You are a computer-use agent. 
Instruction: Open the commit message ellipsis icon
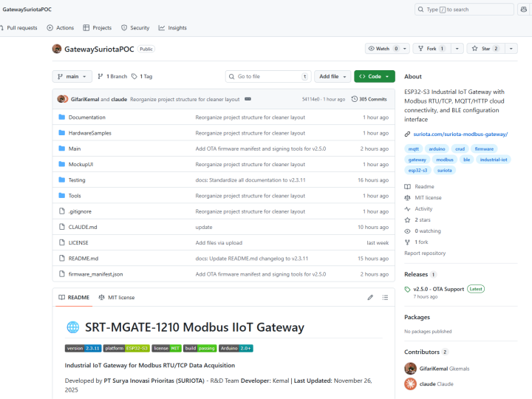[x=248, y=99]
